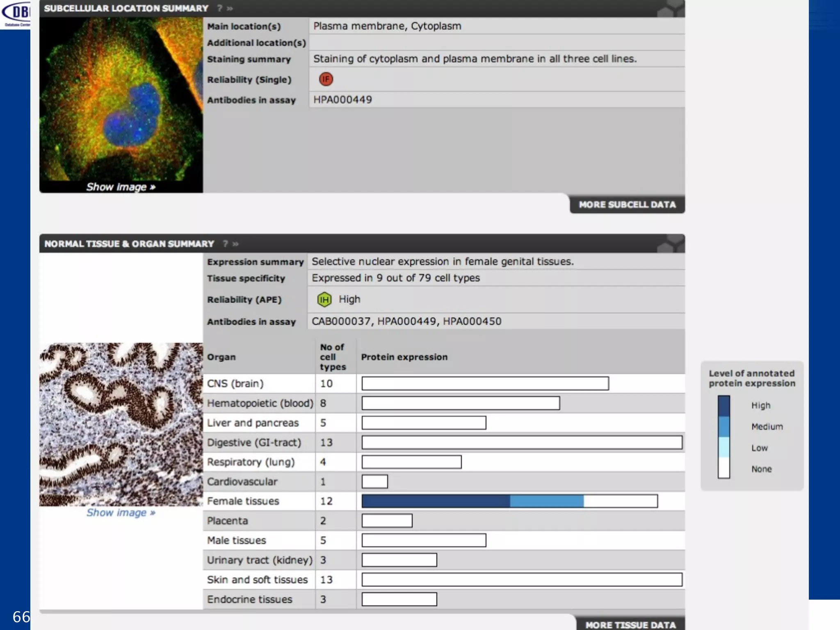Image resolution: width=840 pixels, height=630 pixels.
Task: Click the double-arrow icon beside Normal Tissue & Organ Summary
Action: click(235, 244)
